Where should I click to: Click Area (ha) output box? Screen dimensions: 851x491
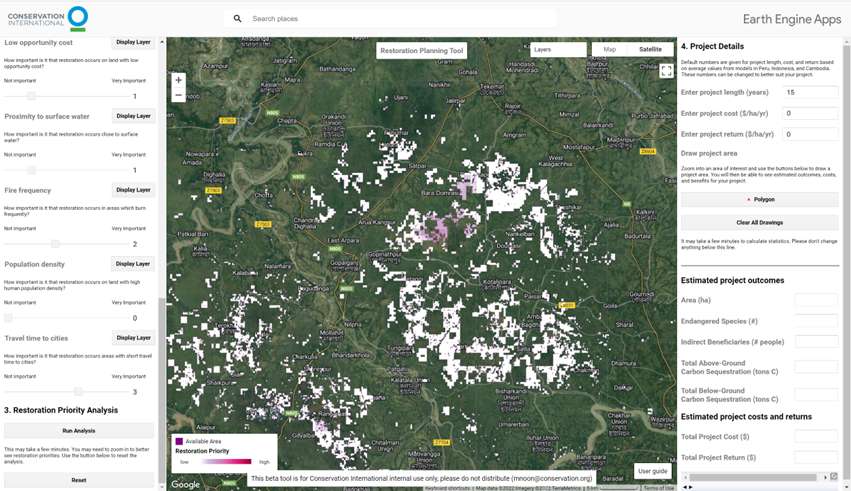pos(816,300)
